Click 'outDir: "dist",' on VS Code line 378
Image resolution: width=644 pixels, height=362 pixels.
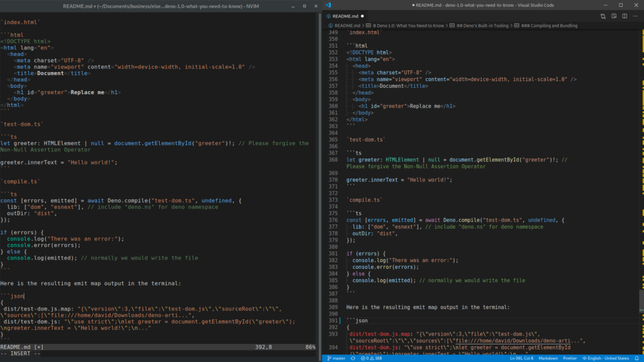(x=375, y=234)
